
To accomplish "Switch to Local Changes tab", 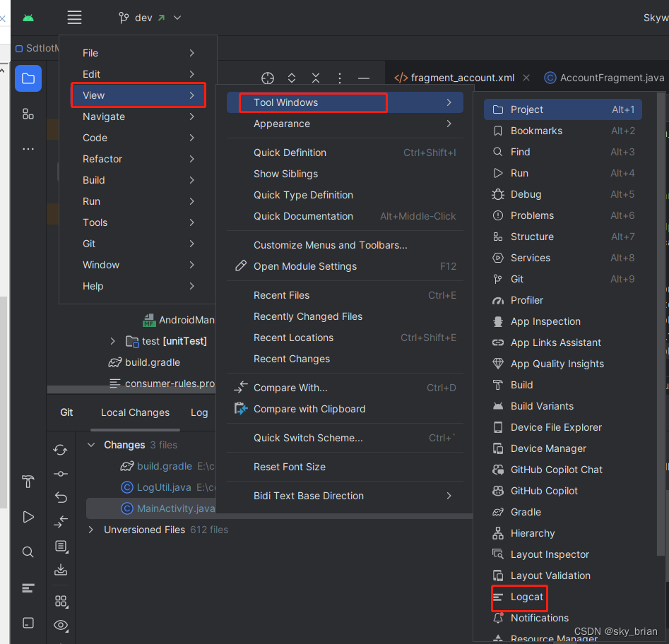I will tap(135, 412).
